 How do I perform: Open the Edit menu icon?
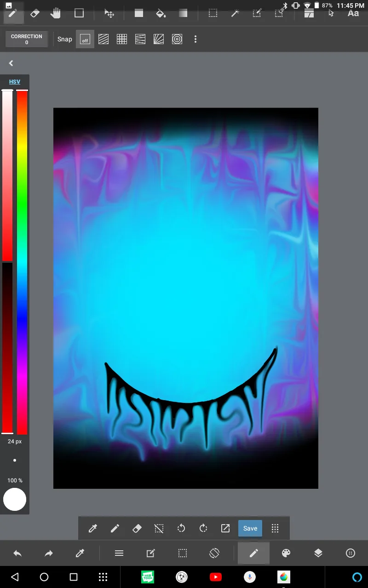[x=150, y=554]
